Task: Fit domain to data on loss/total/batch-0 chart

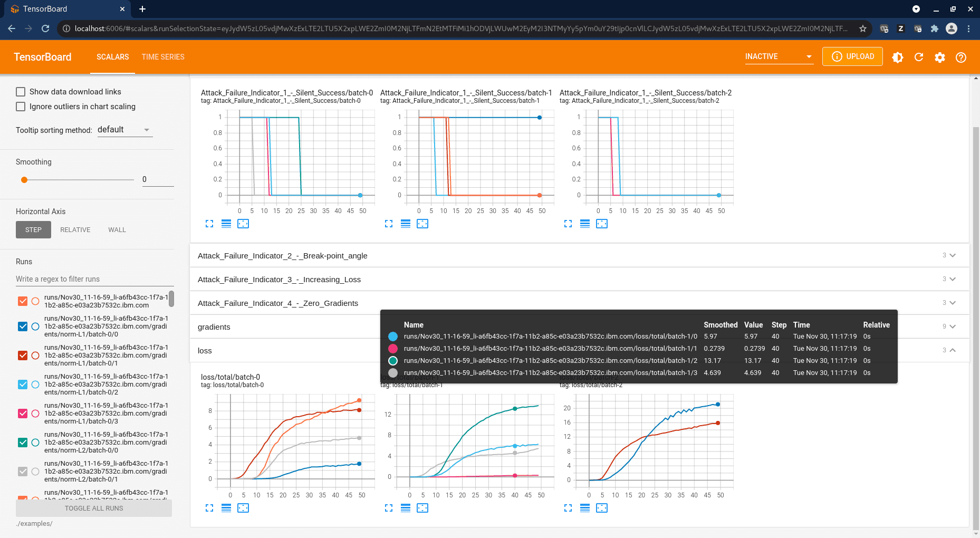Action: point(243,508)
